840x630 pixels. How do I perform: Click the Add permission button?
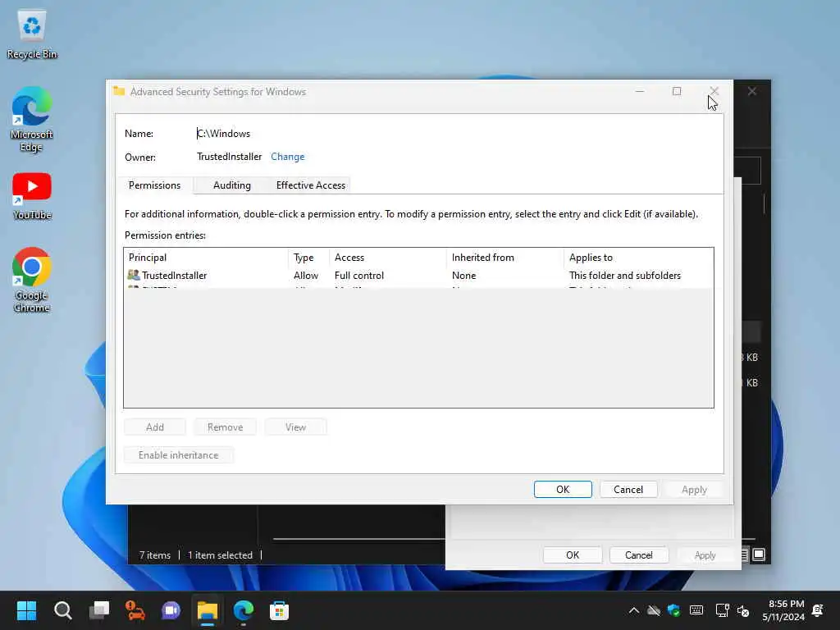[155, 427]
